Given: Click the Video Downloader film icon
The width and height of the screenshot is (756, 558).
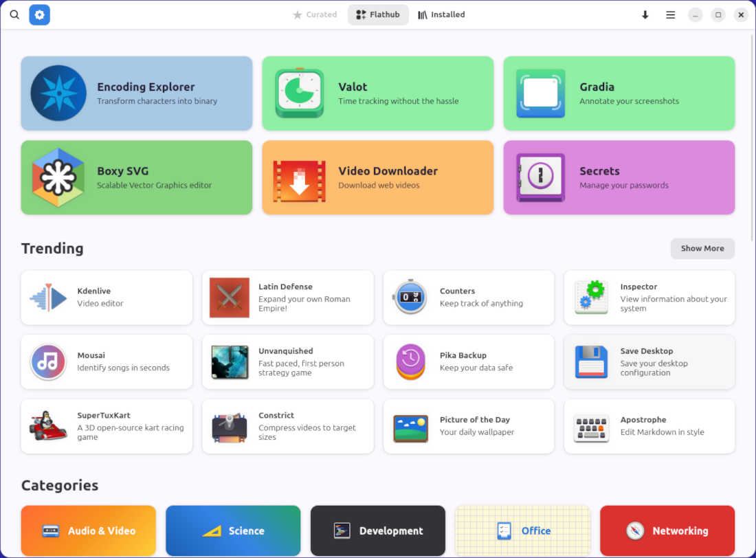Looking at the screenshot, I should click(300, 179).
